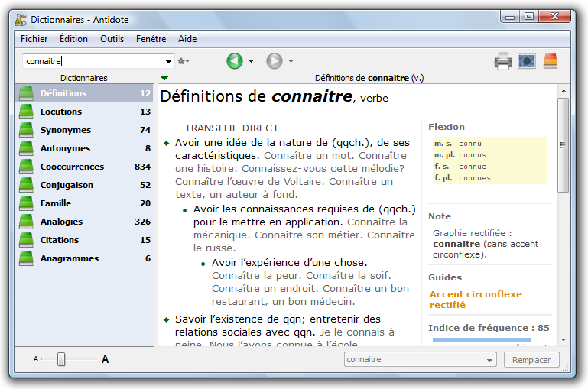Click the green book icon beside Antonymes
This screenshot has width=588, height=389.
tap(26, 148)
